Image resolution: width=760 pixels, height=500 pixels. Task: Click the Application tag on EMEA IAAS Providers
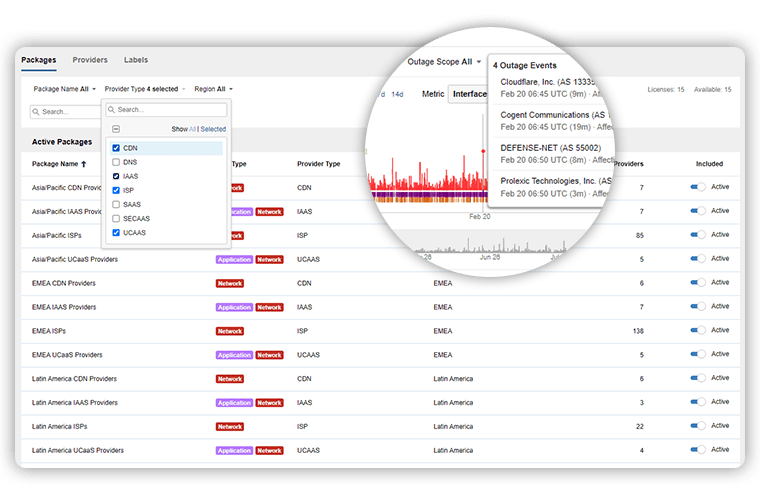[x=234, y=307]
